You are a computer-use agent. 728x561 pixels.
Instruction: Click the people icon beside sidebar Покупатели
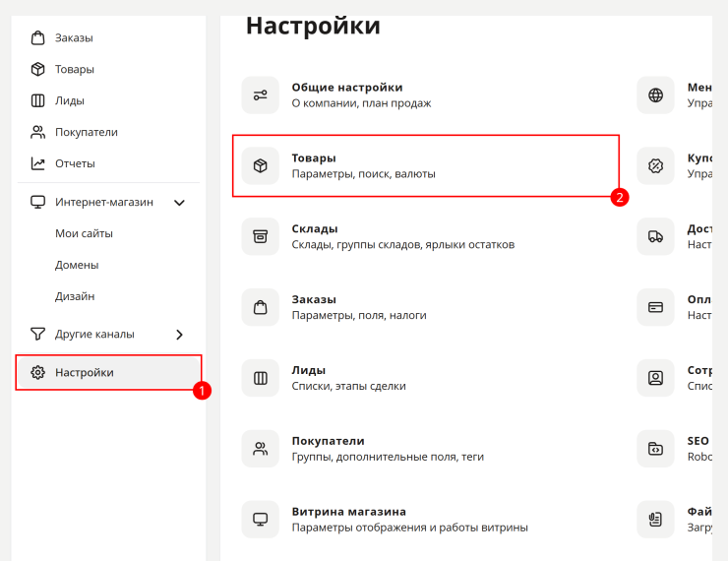click(38, 132)
